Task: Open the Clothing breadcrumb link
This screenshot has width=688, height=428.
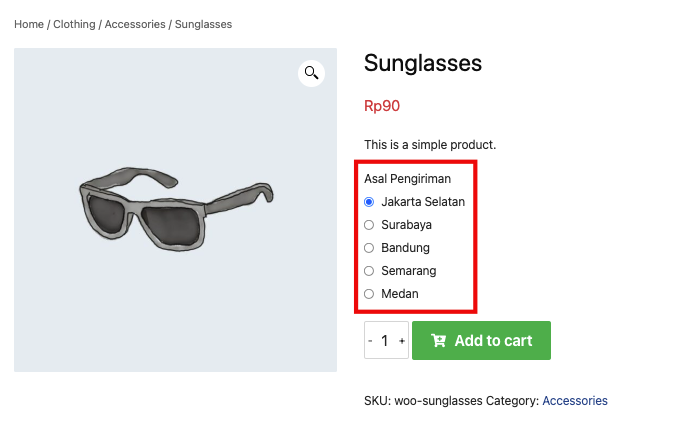Action: coord(75,24)
